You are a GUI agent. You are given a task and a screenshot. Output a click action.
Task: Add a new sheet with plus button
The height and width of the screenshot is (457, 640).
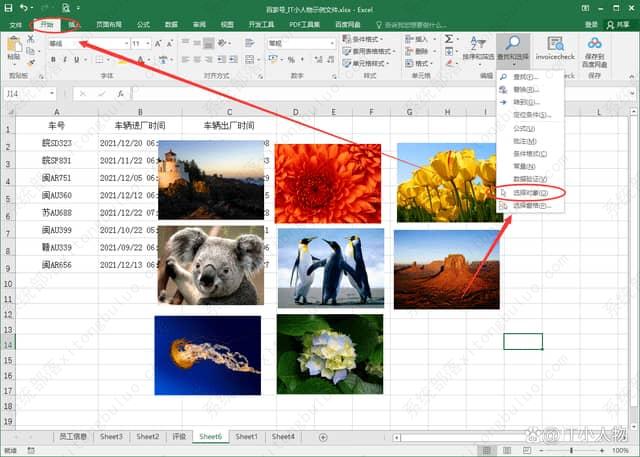click(322, 437)
